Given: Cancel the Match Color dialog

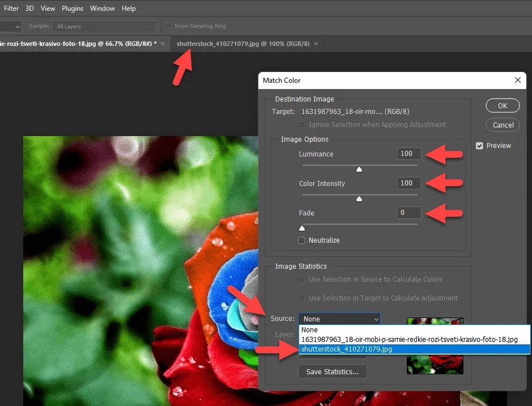Looking at the screenshot, I should [x=503, y=125].
